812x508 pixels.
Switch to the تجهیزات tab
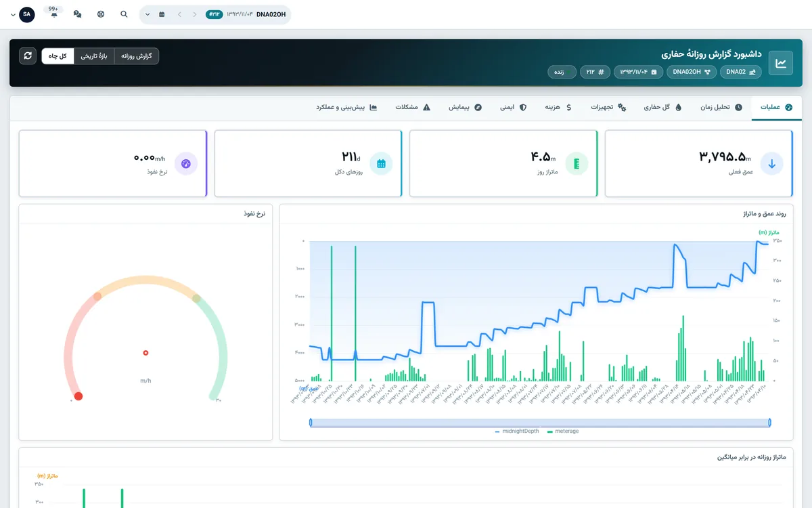[x=608, y=108]
